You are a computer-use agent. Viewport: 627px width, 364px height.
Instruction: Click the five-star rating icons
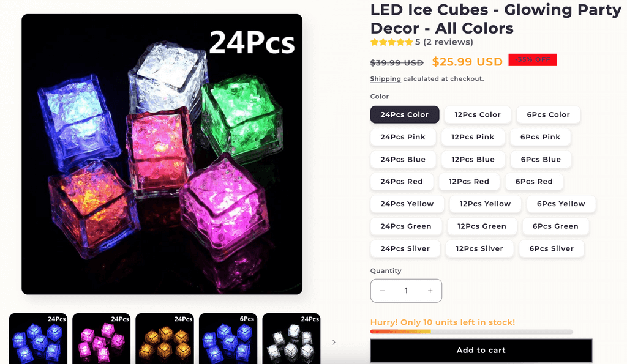[x=391, y=42]
